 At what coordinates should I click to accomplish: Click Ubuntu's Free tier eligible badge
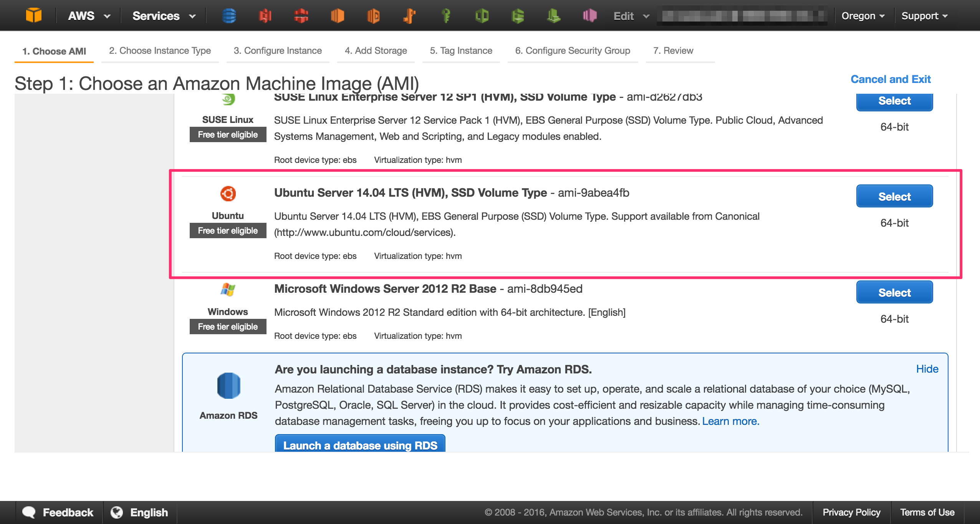coord(228,230)
